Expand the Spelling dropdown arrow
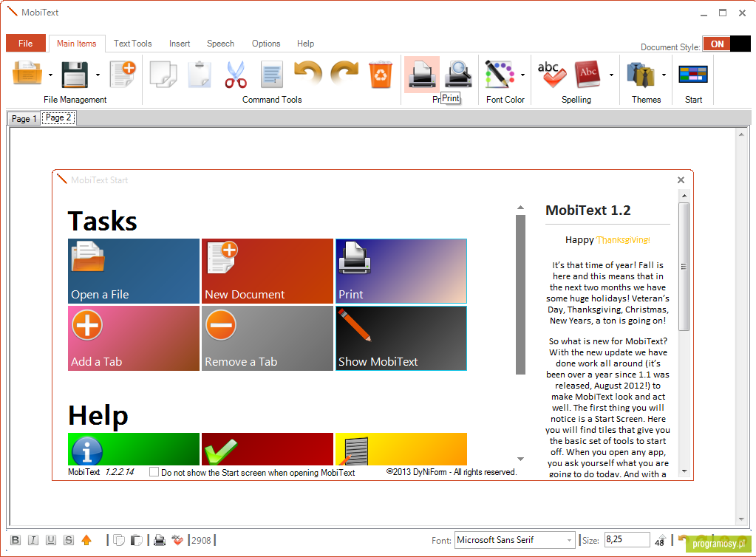Image resolution: width=756 pixels, height=557 pixels. tap(611, 75)
